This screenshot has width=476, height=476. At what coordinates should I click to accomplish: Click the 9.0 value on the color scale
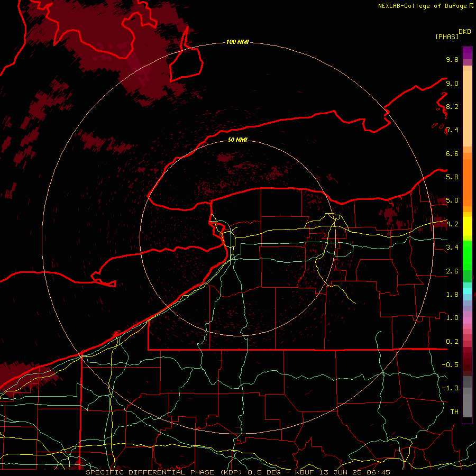pyautogui.click(x=452, y=83)
